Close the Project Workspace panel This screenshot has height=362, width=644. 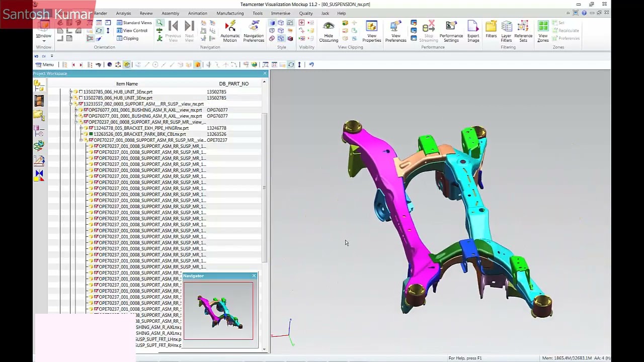point(265,73)
